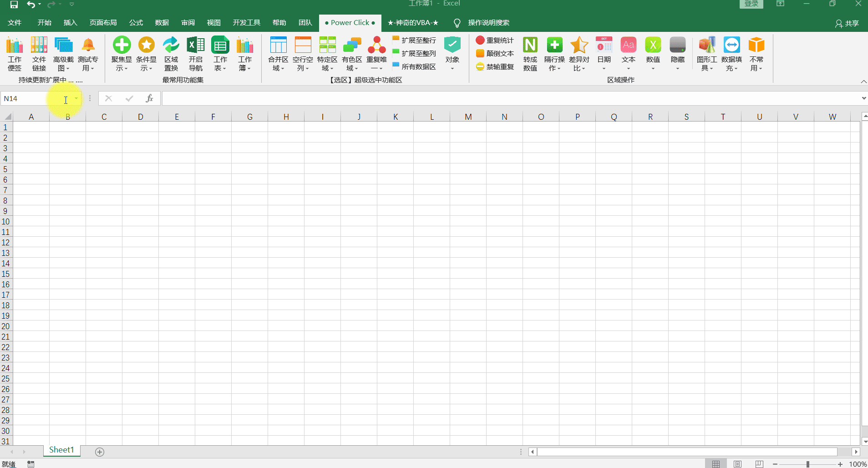
Task: Open the insert function fx button
Action: [x=149, y=98]
